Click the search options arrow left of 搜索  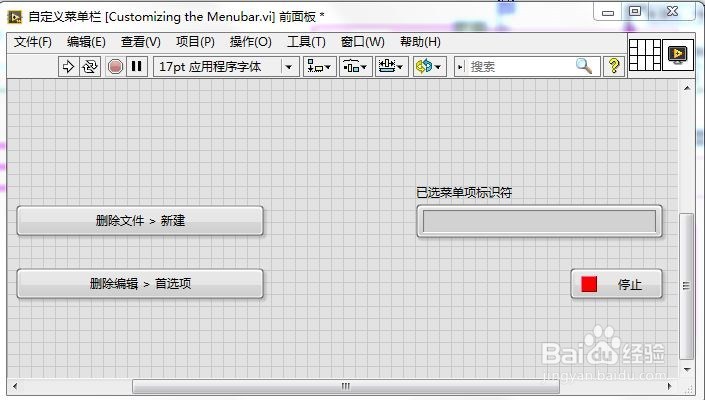tap(460, 67)
